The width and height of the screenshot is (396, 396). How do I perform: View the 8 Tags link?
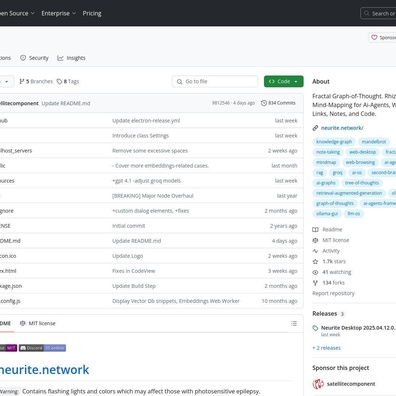68,81
